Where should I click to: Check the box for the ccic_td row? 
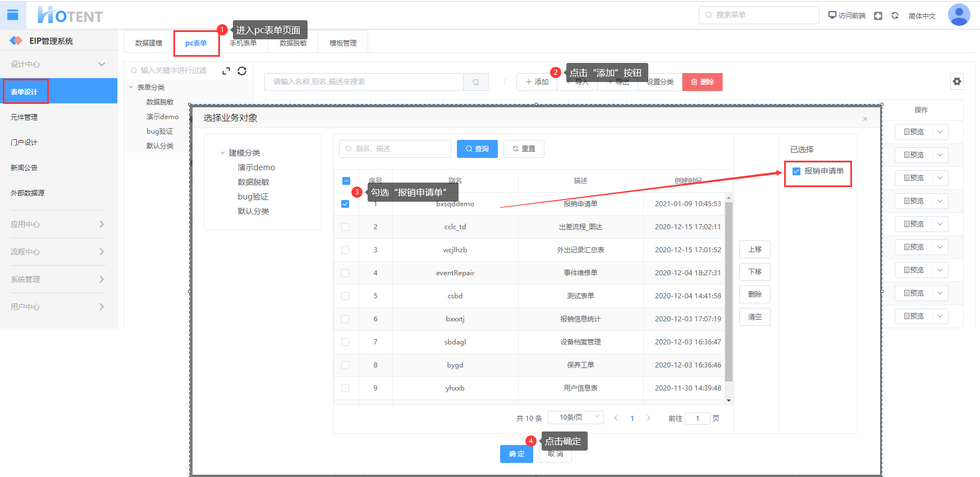(345, 227)
